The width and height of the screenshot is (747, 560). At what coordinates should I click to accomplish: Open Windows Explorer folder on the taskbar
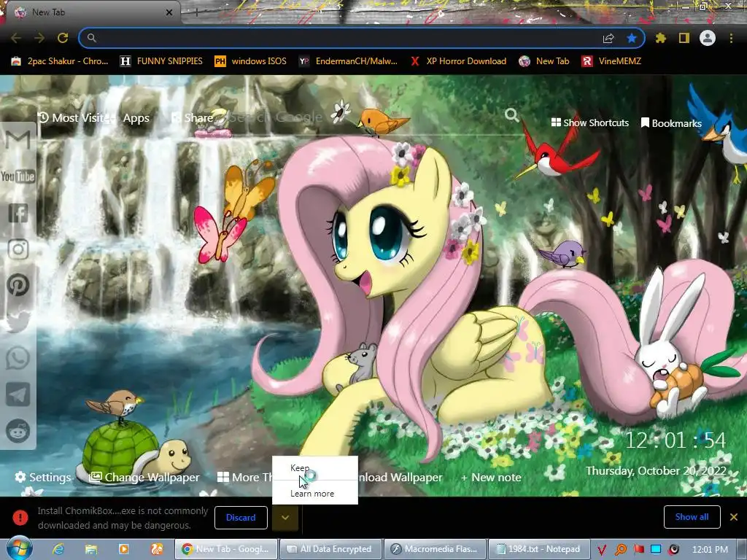pos(90,549)
